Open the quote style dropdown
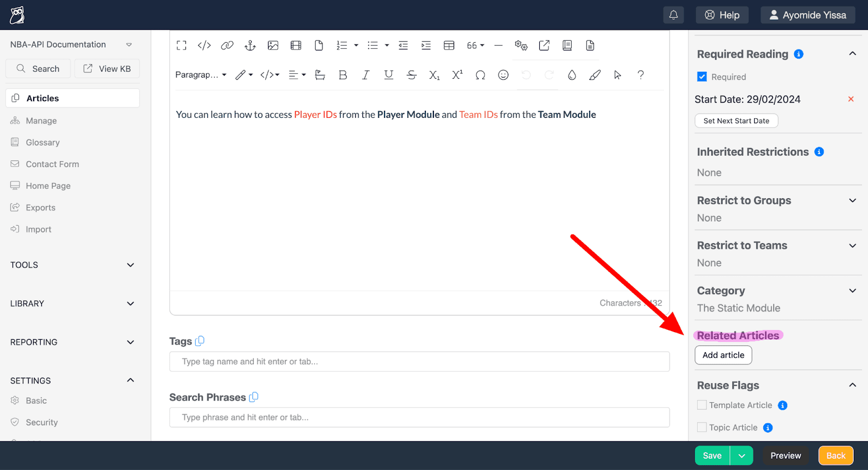The width and height of the screenshot is (868, 470). [x=476, y=46]
